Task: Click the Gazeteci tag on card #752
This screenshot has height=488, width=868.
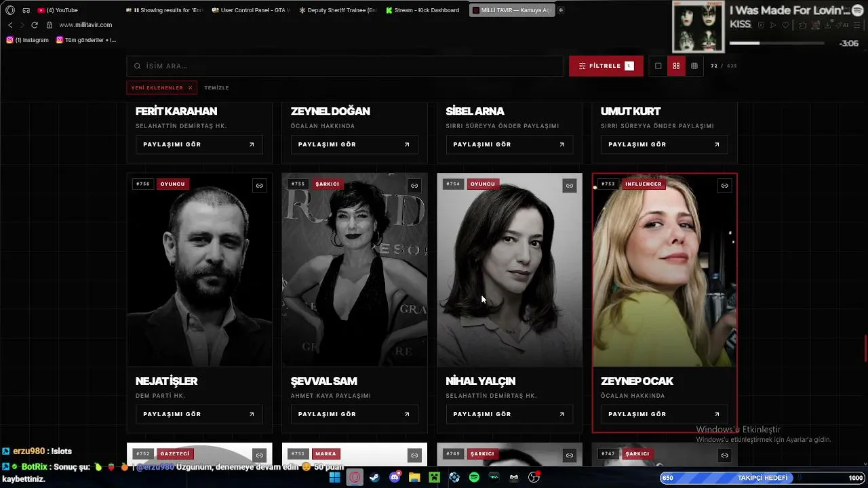Action: [x=175, y=453]
